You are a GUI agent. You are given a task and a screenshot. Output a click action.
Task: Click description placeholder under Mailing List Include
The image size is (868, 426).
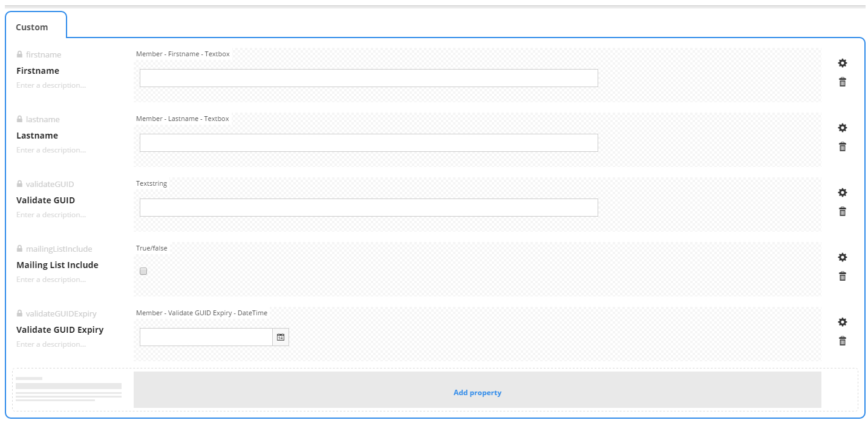click(51, 280)
